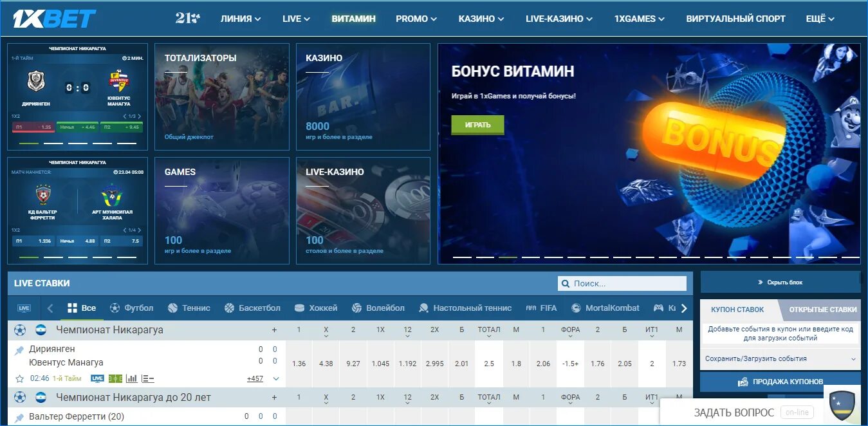Switch to the Футбол sports tab
The width and height of the screenshot is (868, 426).
[131, 308]
